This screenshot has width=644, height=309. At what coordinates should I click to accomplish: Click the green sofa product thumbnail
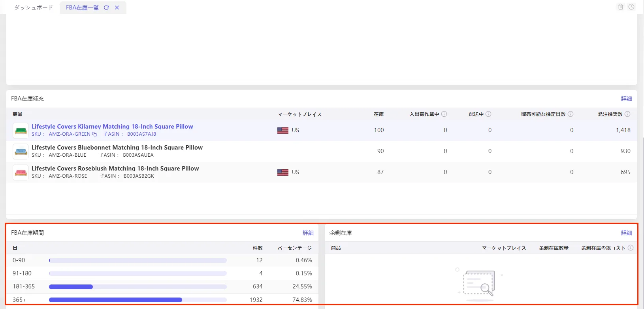point(21,131)
